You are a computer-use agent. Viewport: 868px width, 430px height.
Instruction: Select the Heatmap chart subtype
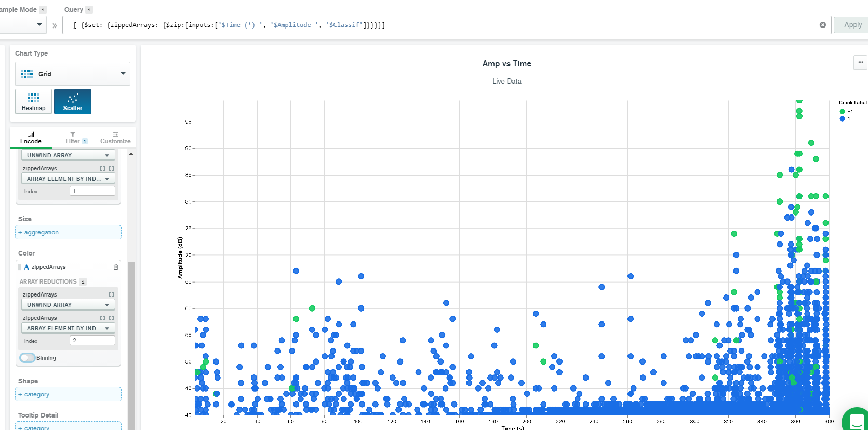coord(33,101)
